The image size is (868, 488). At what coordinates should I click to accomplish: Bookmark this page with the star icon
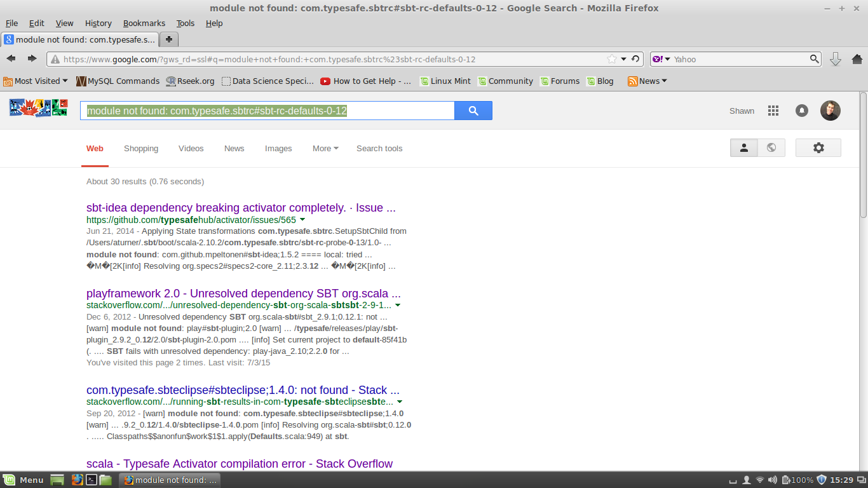[612, 59]
